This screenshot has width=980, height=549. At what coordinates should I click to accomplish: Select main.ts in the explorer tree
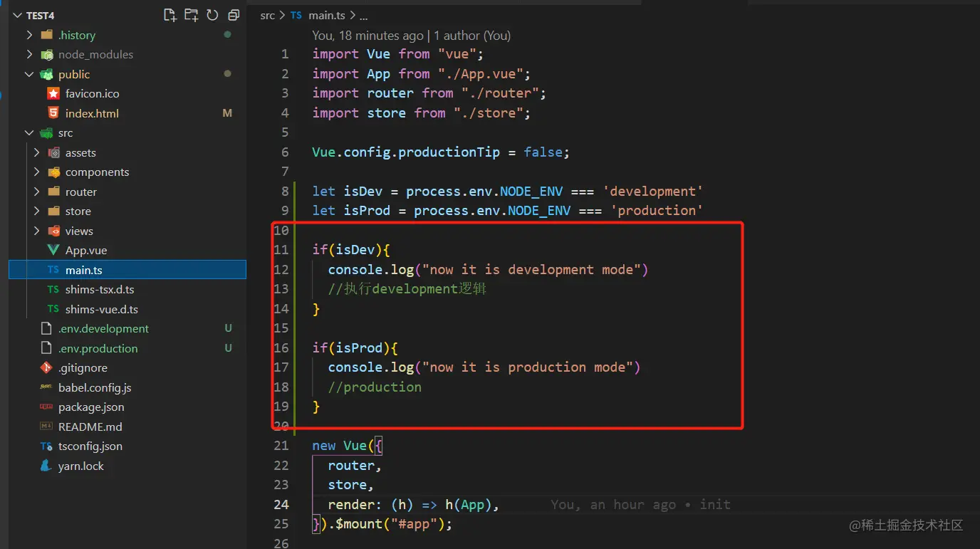point(127,270)
